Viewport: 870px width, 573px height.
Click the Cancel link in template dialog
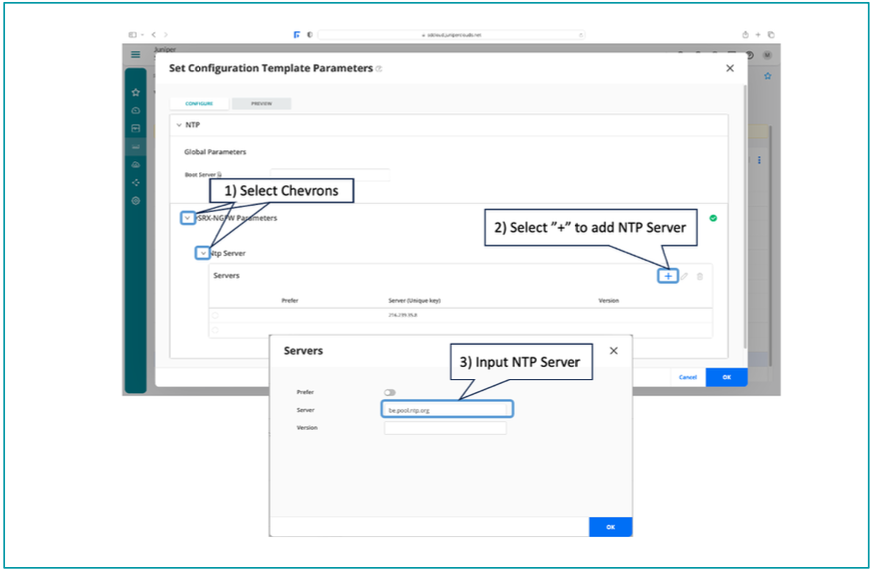[687, 377]
